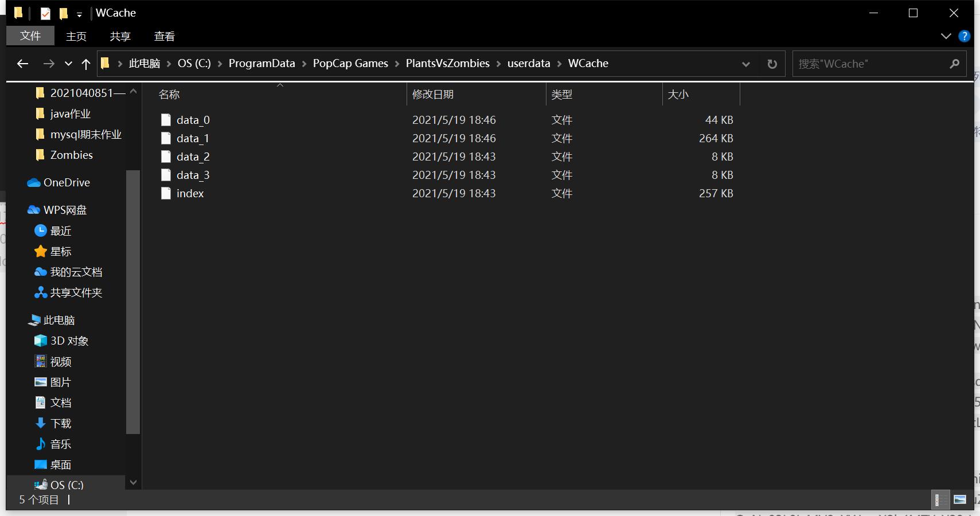Click the Forward navigation arrow
The width and height of the screenshot is (980, 516).
[x=49, y=64]
